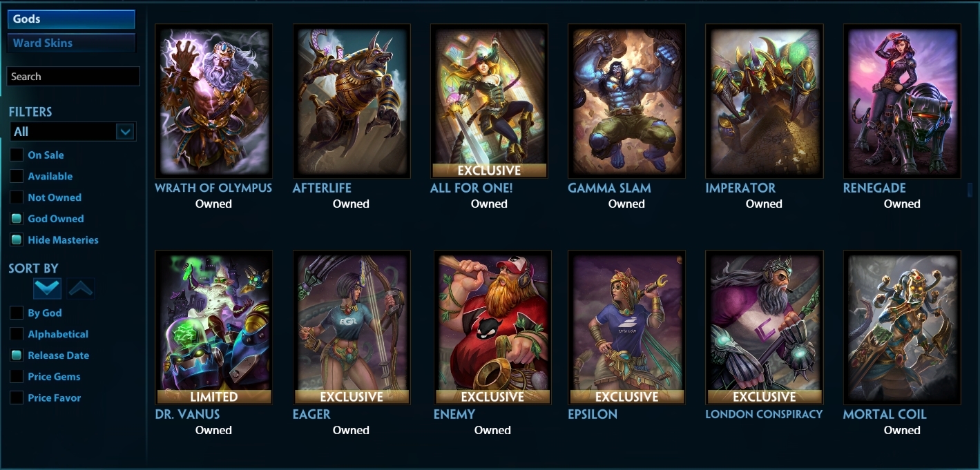Choose the Dr. Vanus limited skin

click(x=213, y=327)
